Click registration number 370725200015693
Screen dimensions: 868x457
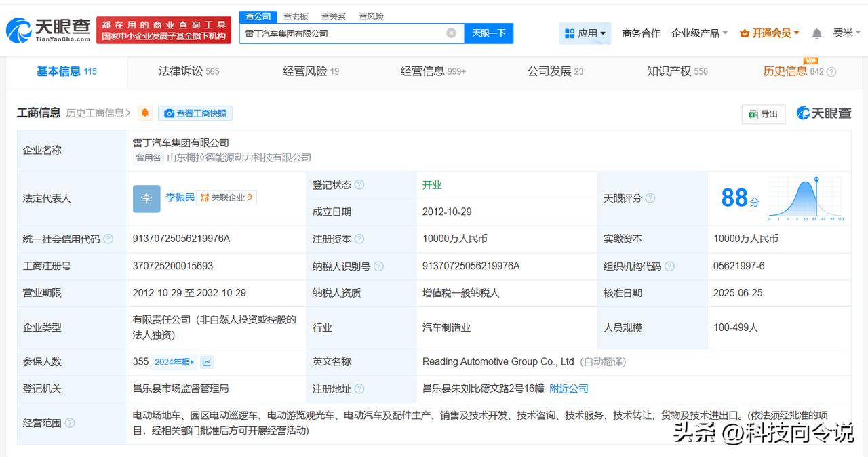173,266
